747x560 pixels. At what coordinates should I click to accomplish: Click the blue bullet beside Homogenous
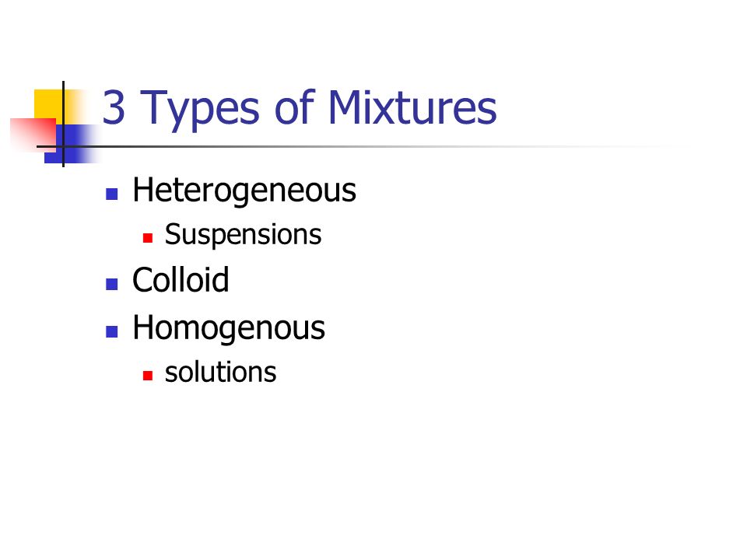(x=112, y=332)
